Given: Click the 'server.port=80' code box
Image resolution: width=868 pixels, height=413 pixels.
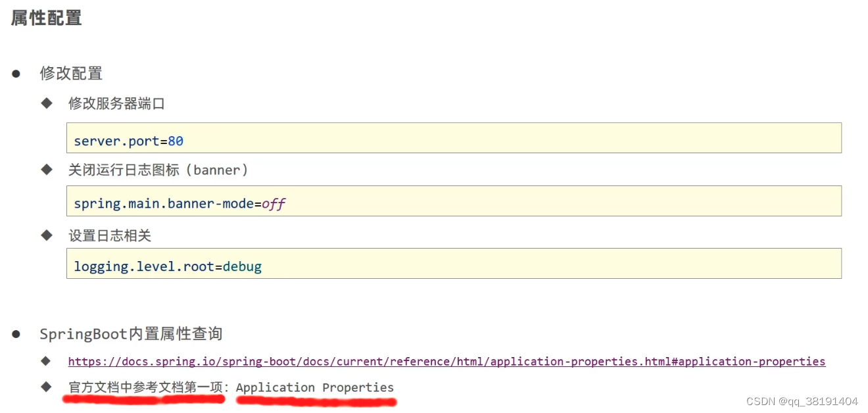Looking at the screenshot, I should (x=454, y=138).
